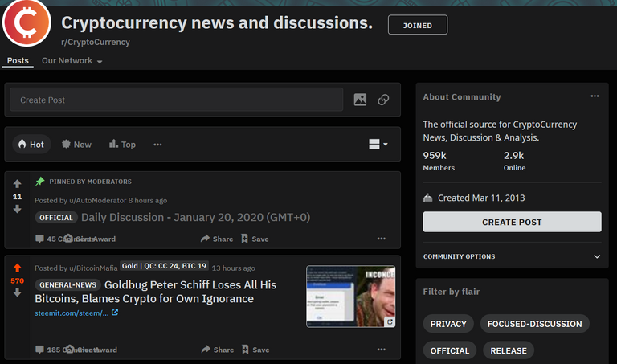Open the Our Network dropdown menu
The width and height of the screenshot is (617, 364).
click(72, 61)
